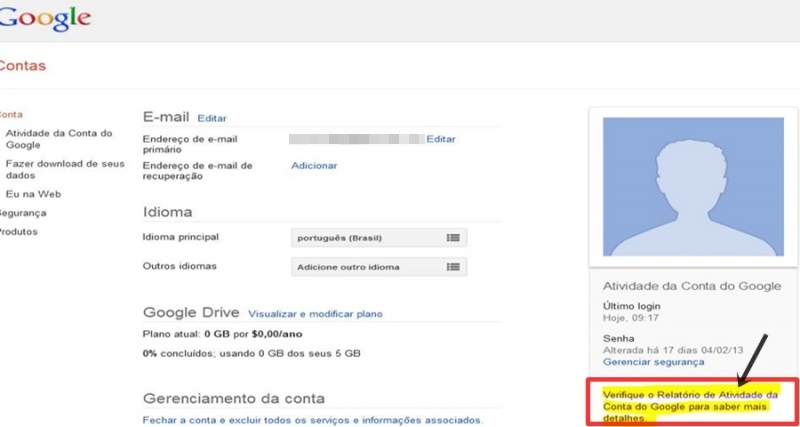
Task: Click the Gerenciamento da conta heading
Action: 234,398
